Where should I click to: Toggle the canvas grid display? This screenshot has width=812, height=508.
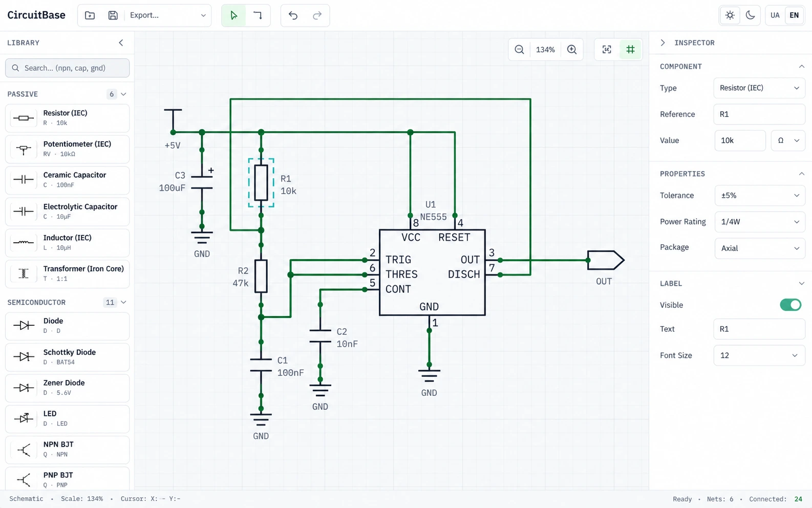(x=630, y=50)
